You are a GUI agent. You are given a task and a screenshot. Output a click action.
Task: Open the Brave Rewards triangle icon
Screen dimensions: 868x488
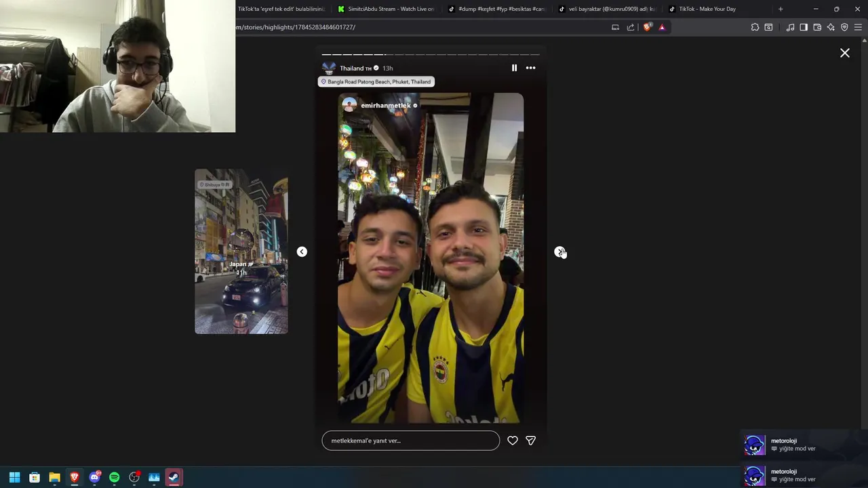[662, 27]
